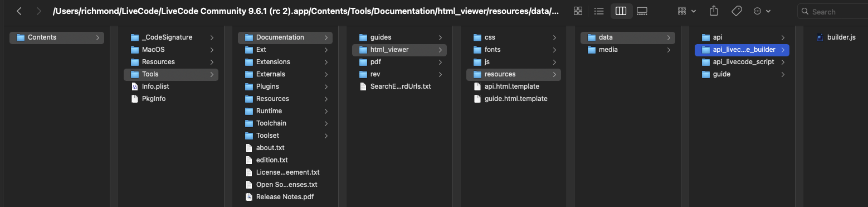Select the Documentation folder
868x207 pixels.
coord(285,37)
